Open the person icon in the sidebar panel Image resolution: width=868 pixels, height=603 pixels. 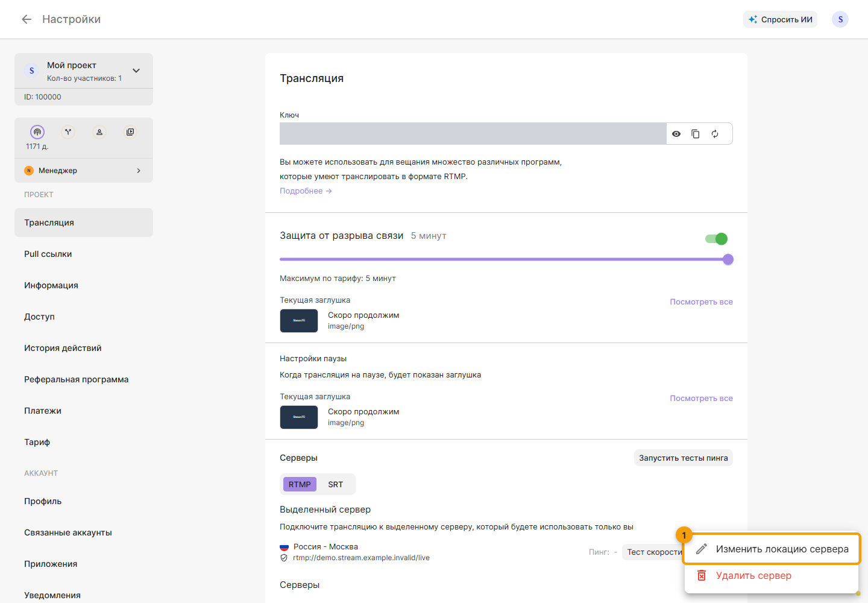pos(99,132)
